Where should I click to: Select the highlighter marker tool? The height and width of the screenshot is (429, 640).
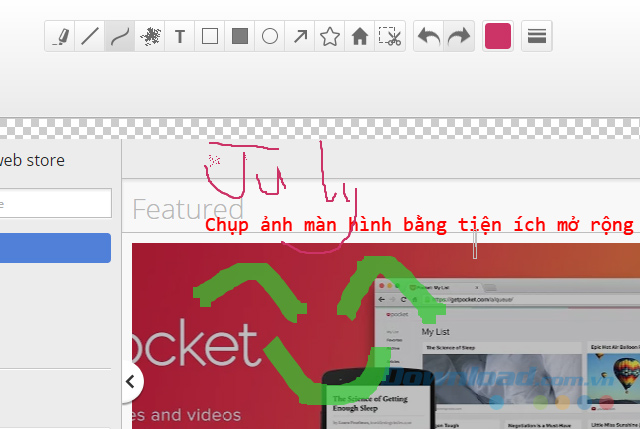(60, 36)
